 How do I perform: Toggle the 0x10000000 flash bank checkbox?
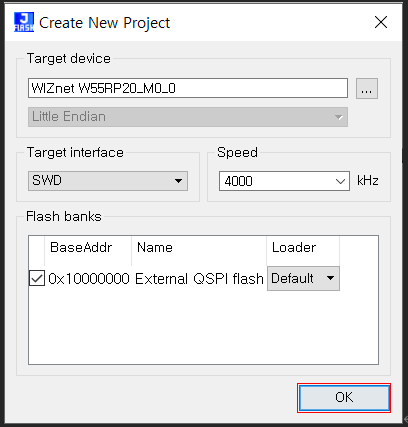(37, 278)
